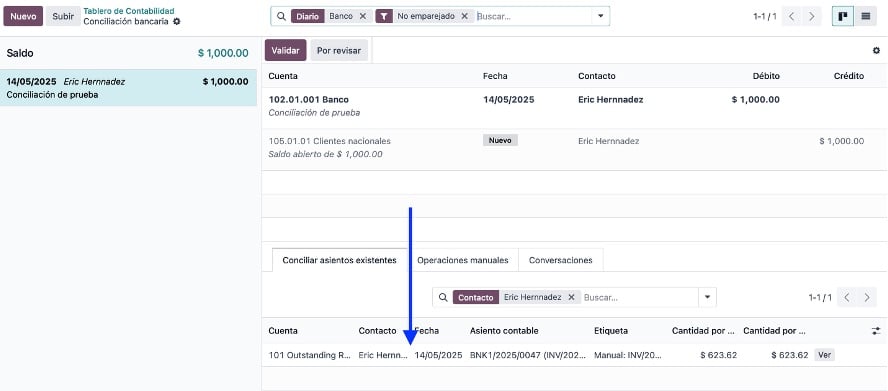Remove the Eric Hernnadez Contacto filter
The height and width of the screenshot is (391, 888).
571,297
